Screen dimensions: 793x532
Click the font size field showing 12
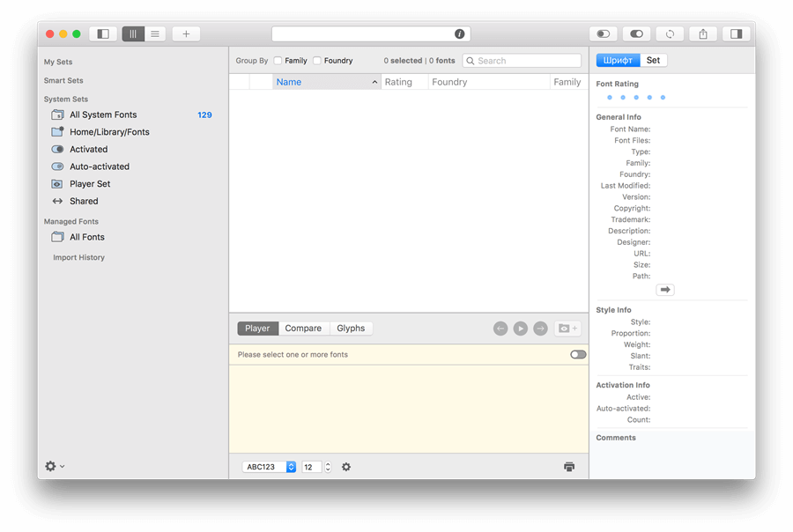tap(312, 467)
